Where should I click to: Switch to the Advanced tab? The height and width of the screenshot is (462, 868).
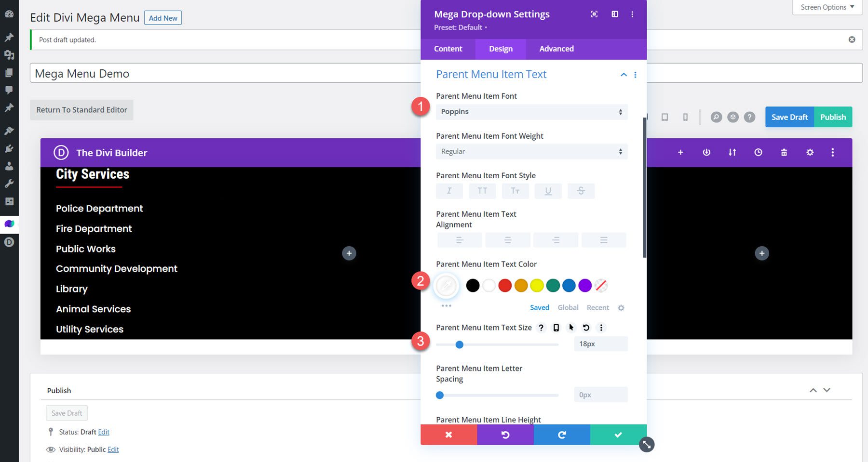tap(556, 49)
